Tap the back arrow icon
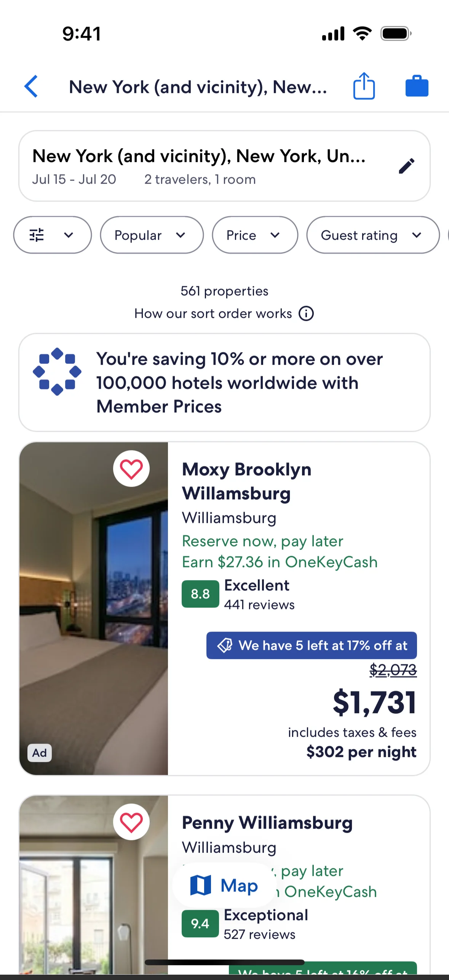The width and height of the screenshot is (449, 980). [x=31, y=87]
